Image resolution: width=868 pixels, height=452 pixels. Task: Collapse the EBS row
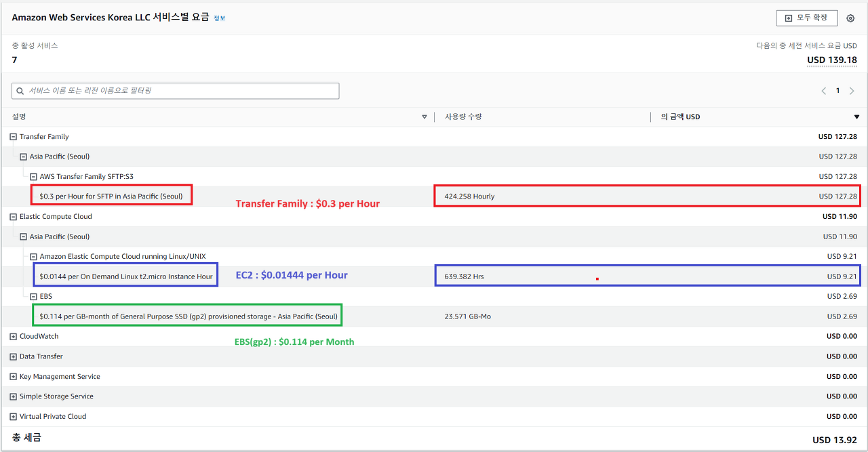[x=33, y=297]
